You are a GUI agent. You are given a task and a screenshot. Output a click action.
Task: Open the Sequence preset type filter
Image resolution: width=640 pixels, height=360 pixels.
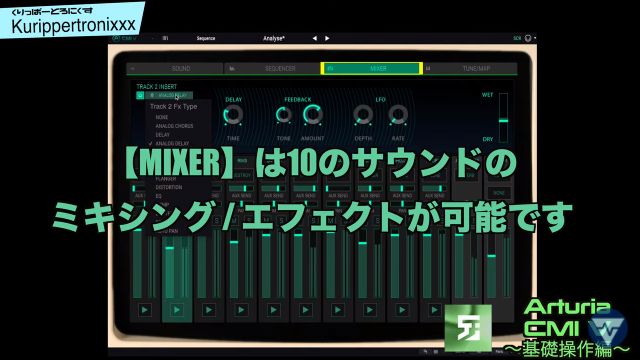[206, 38]
